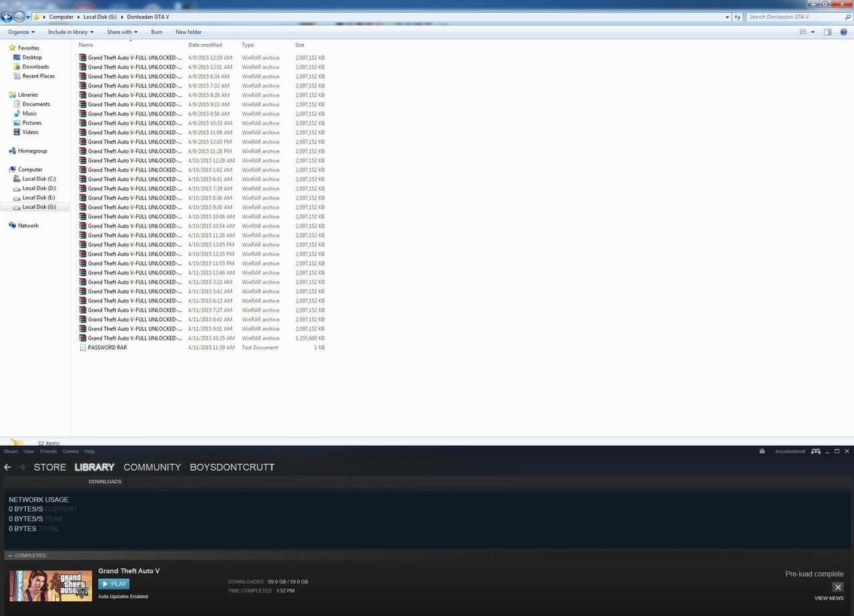Click the Search Donloadan GTA V field
The width and height of the screenshot is (854, 616).
[x=794, y=17]
